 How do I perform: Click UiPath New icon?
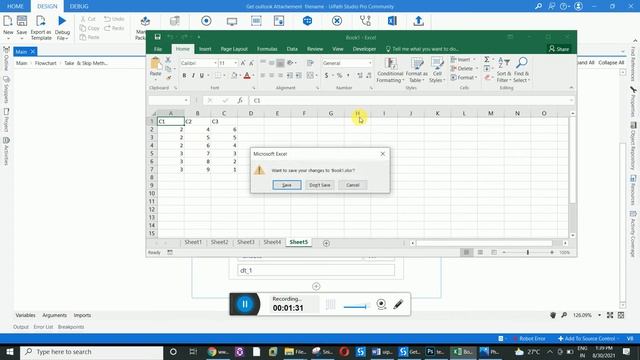[8, 27]
